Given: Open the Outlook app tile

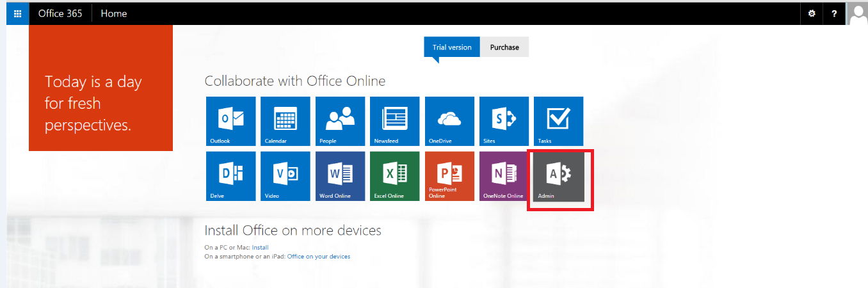Looking at the screenshot, I should 230,121.
